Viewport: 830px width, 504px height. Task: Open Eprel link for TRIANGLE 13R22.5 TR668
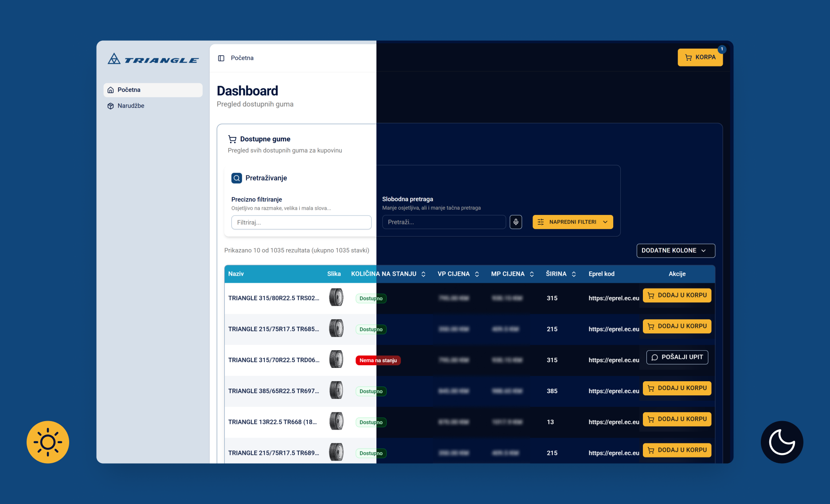point(614,422)
